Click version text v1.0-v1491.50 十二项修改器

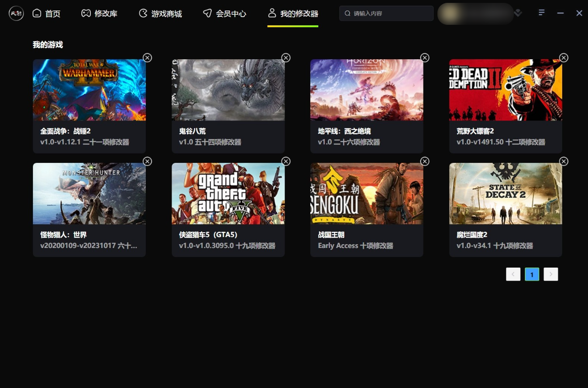click(501, 142)
